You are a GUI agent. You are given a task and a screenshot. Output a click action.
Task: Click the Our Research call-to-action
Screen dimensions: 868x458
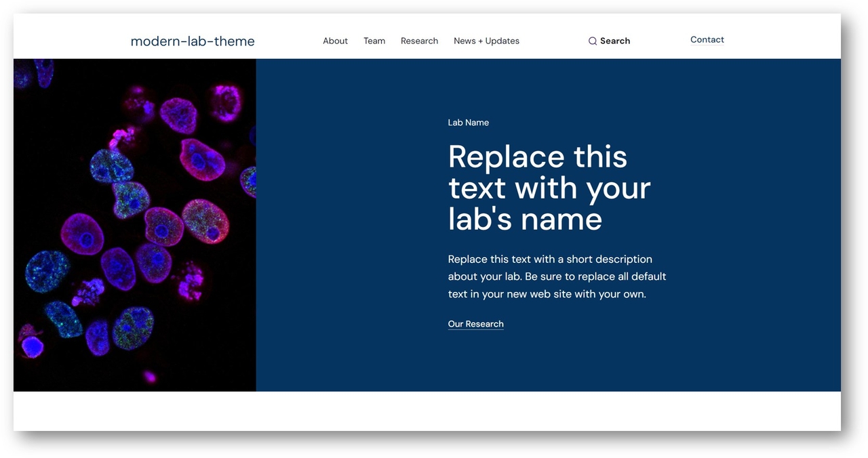click(x=475, y=323)
